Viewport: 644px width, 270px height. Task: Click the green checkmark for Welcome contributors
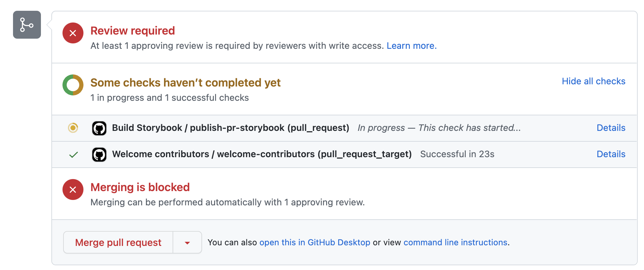point(74,155)
